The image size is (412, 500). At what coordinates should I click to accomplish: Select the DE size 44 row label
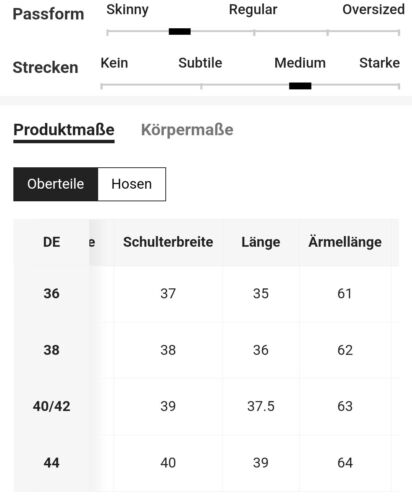point(52,463)
